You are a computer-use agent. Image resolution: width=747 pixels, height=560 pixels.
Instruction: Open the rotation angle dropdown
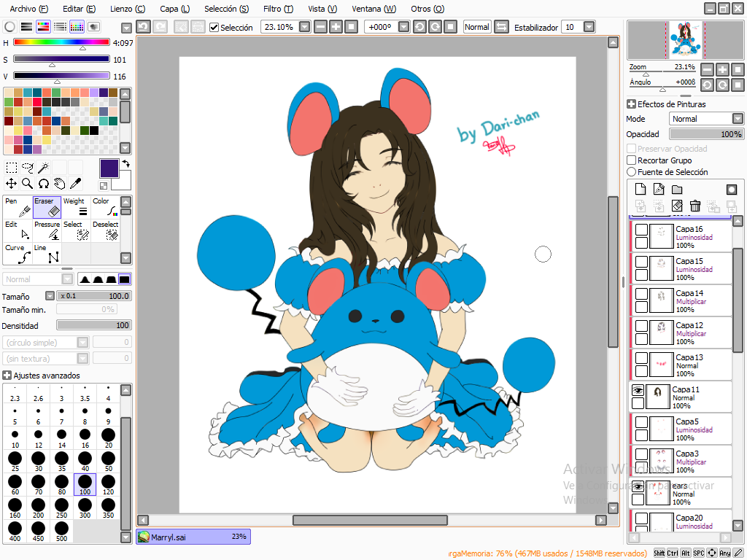tap(403, 27)
